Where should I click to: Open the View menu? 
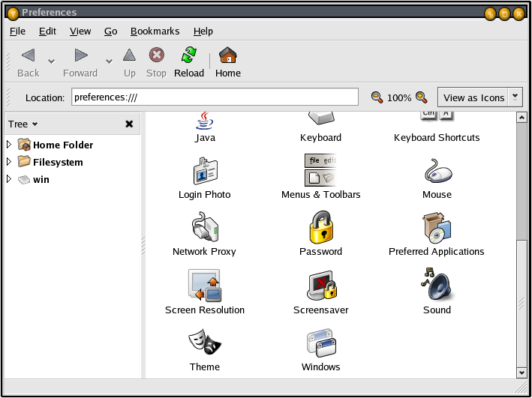(80, 31)
